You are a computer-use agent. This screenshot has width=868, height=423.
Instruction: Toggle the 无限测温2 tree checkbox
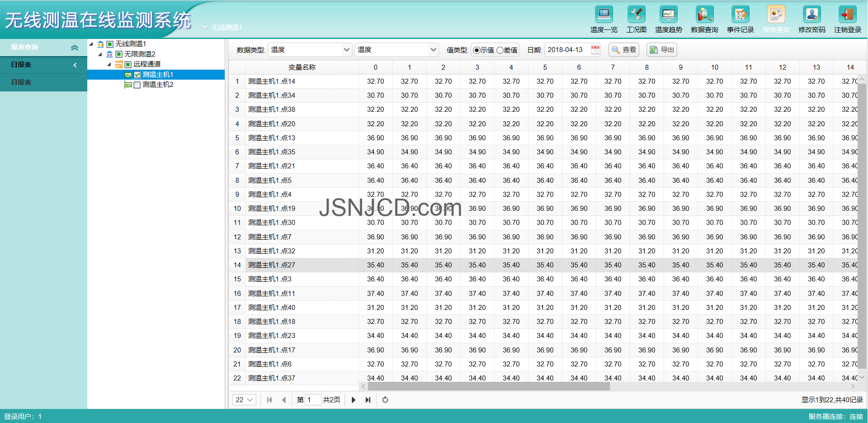tap(119, 54)
